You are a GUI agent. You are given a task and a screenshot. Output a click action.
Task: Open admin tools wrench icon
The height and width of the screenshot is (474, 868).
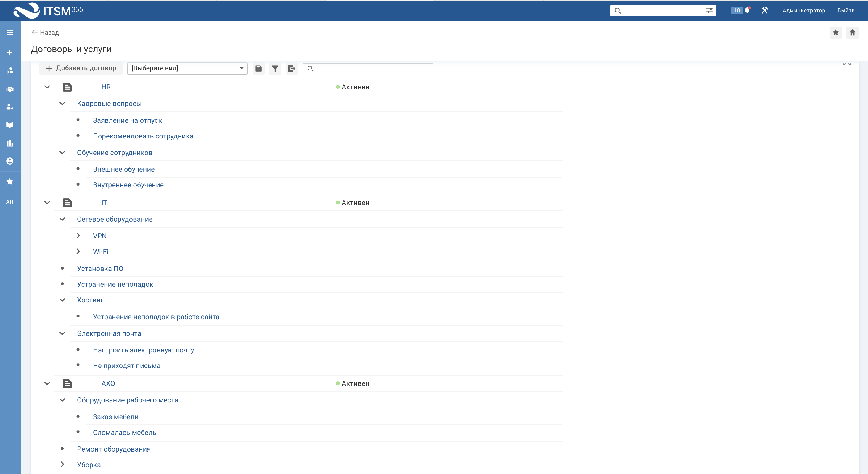click(x=765, y=10)
